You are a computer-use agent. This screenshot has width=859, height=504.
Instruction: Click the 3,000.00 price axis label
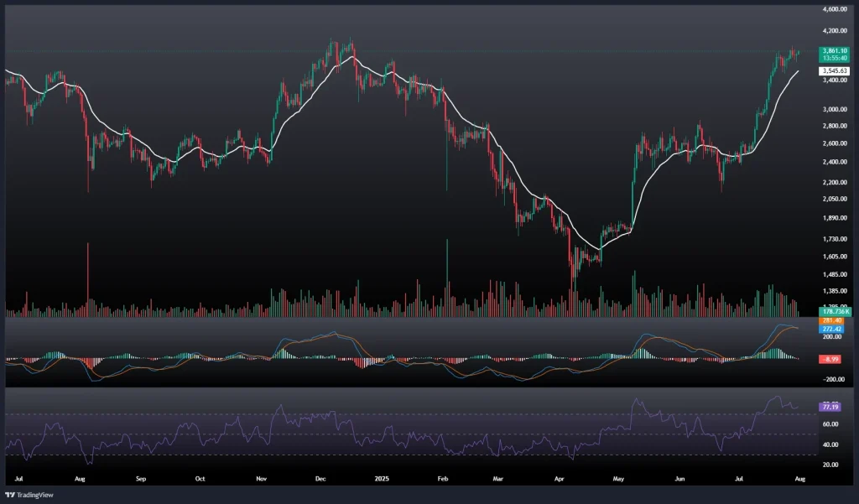(x=836, y=110)
